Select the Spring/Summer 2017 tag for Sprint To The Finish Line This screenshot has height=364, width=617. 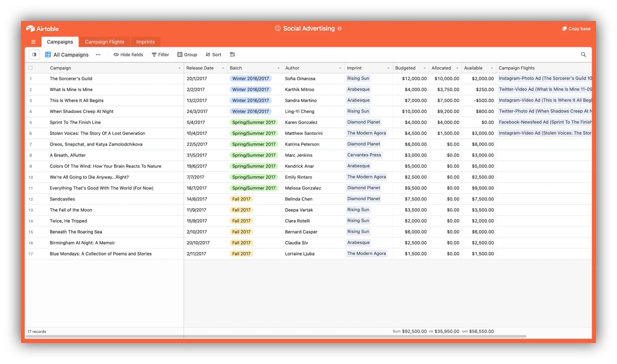pos(254,122)
